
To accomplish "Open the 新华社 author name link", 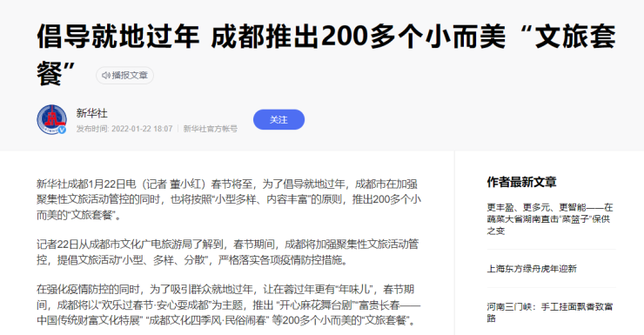I will pos(92,113).
